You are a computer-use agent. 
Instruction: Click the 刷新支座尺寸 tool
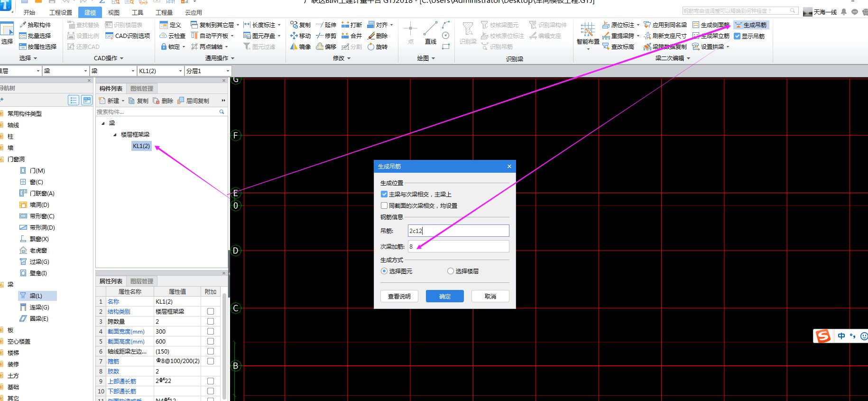coord(665,36)
